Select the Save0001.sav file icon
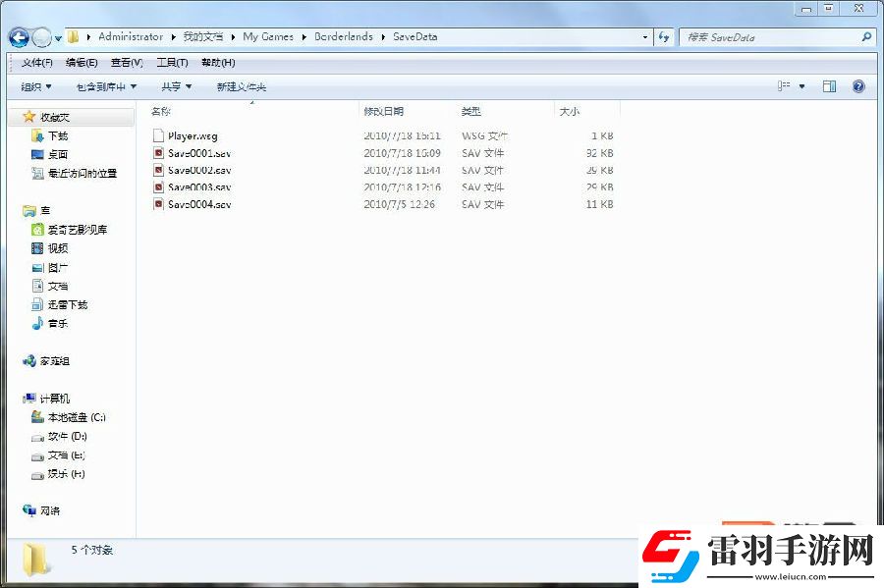The height and width of the screenshot is (588, 884). (158, 154)
